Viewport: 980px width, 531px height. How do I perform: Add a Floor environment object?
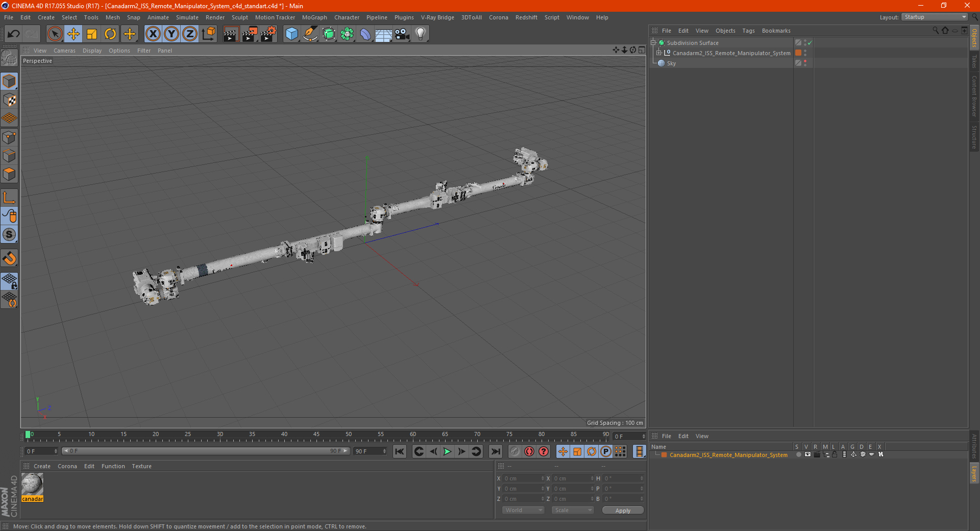point(383,34)
